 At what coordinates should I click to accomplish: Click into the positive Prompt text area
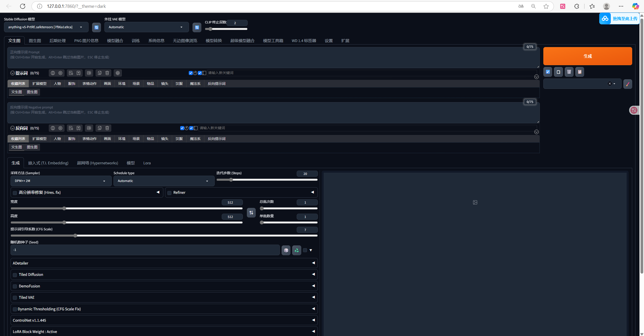coord(273,57)
